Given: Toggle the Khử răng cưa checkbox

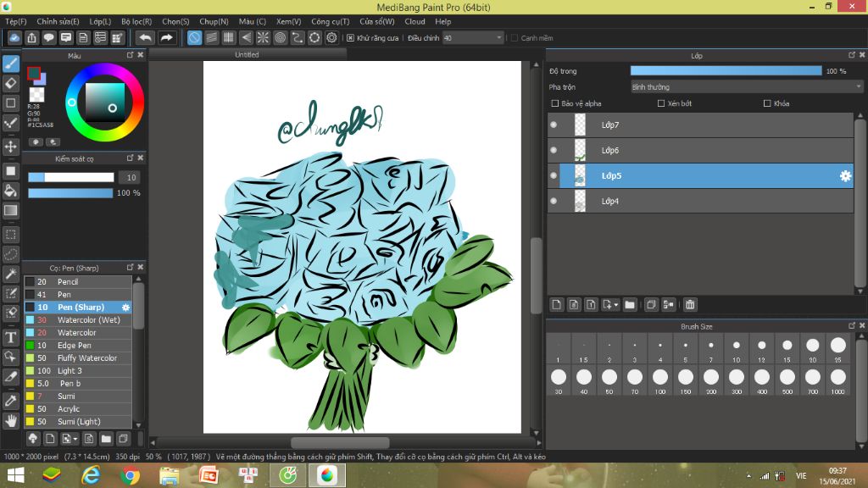Looking at the screenshot, I should coord(350,38).
